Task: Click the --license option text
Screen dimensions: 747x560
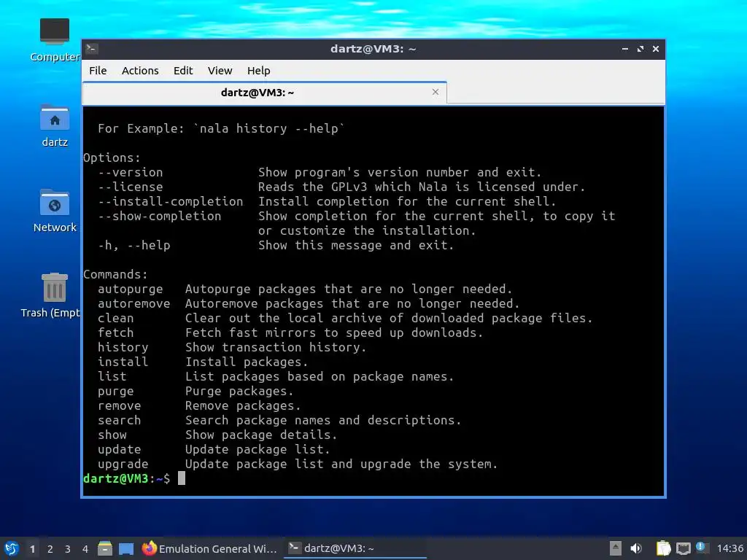Action: pos(131,187)
